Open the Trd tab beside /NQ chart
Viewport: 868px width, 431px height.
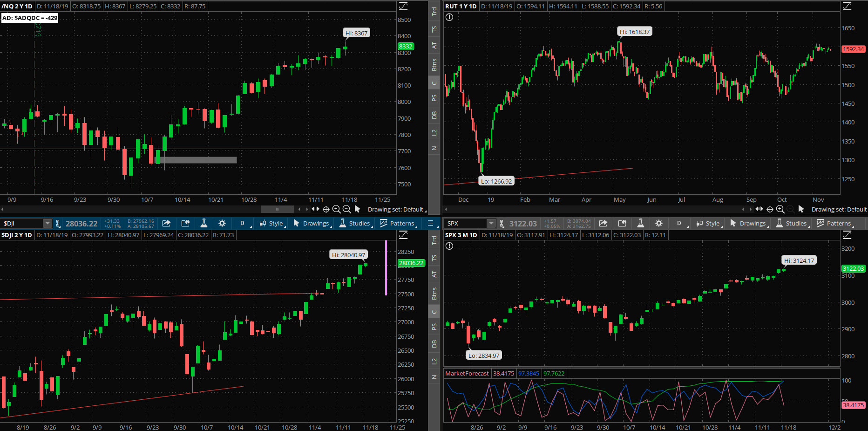[434, 12]
